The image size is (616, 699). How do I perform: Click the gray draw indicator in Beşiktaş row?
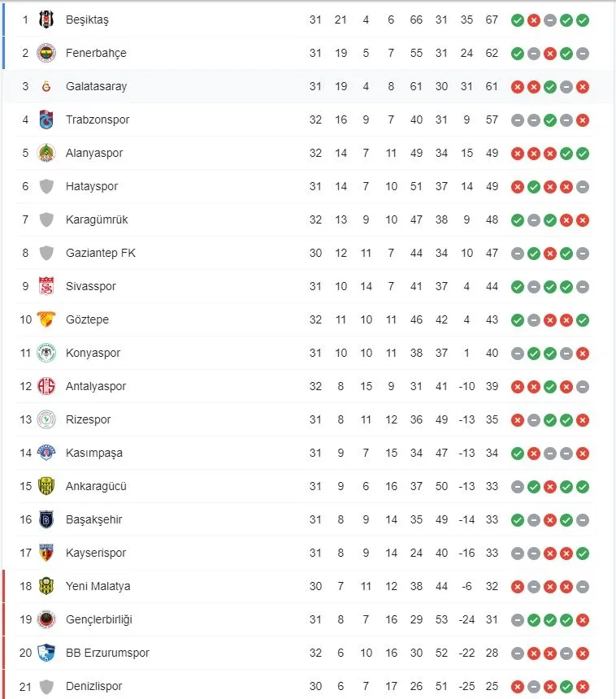pyautogui.click(x=550, y=20)
